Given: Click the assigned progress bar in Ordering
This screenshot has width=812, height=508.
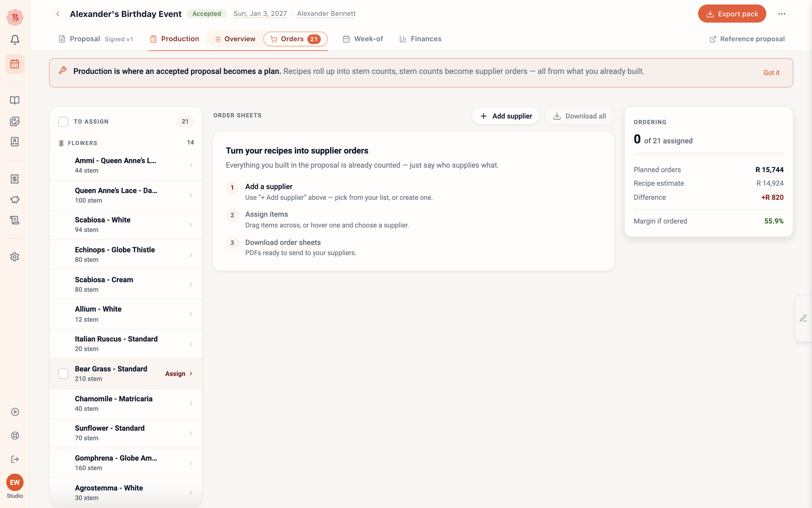Looking at the screenshot, I should (x=709, y=154).
